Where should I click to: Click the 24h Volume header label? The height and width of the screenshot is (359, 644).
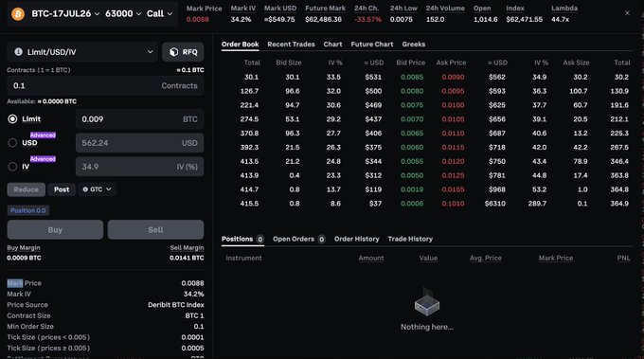(445, 9)
